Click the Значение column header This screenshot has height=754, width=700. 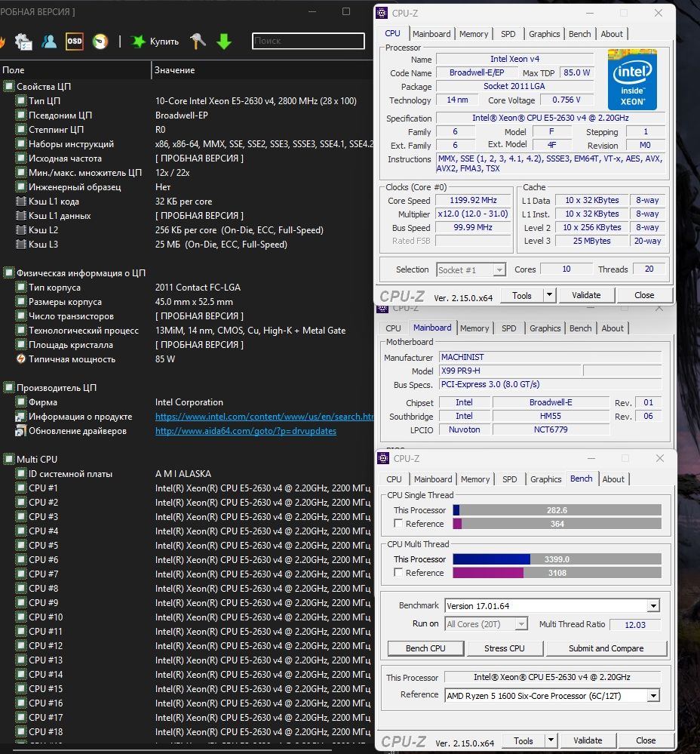tap(262, 70)
